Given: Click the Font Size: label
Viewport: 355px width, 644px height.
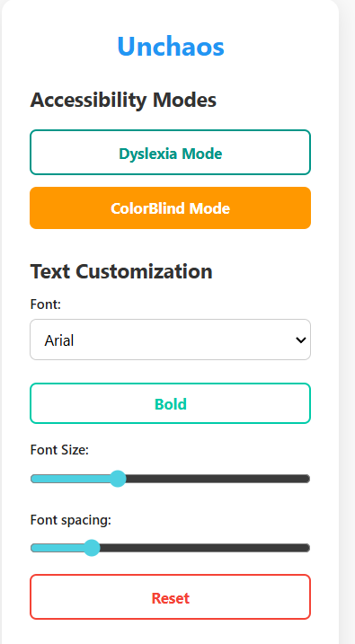Looking at the screenshot, I should pos(59,450).
